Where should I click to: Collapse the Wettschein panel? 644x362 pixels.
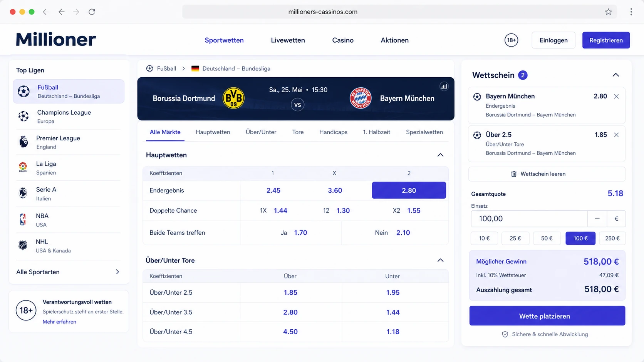[x=615, y=75]
